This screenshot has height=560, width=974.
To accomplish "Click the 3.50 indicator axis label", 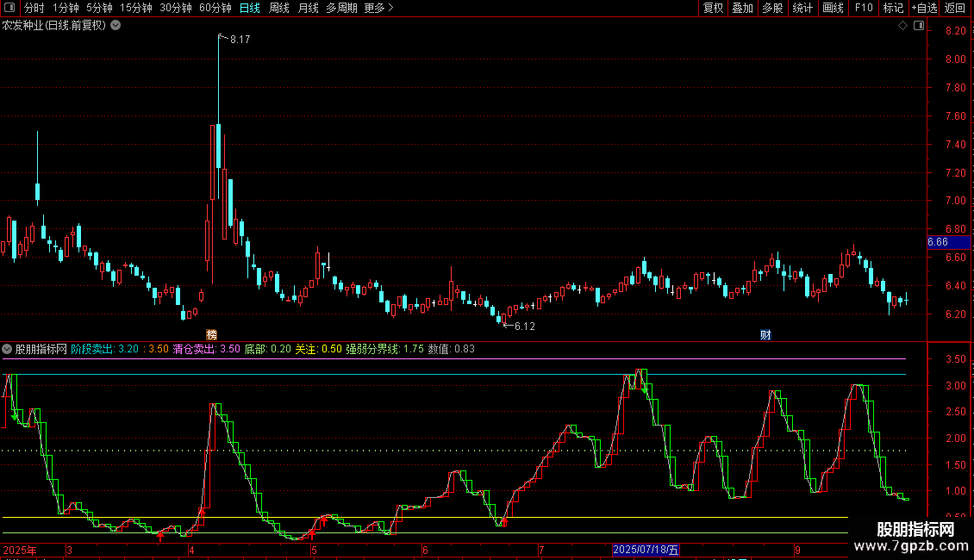I will 955,359.
